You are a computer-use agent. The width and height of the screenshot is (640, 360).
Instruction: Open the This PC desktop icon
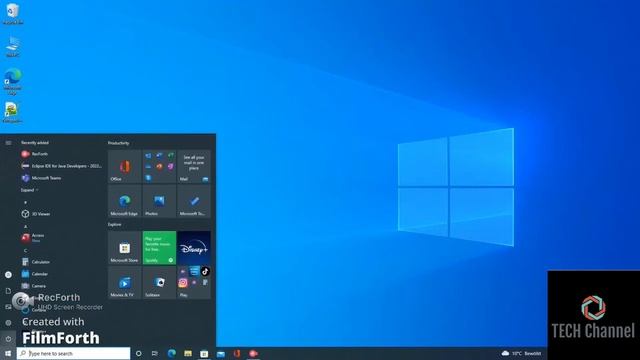13,46
